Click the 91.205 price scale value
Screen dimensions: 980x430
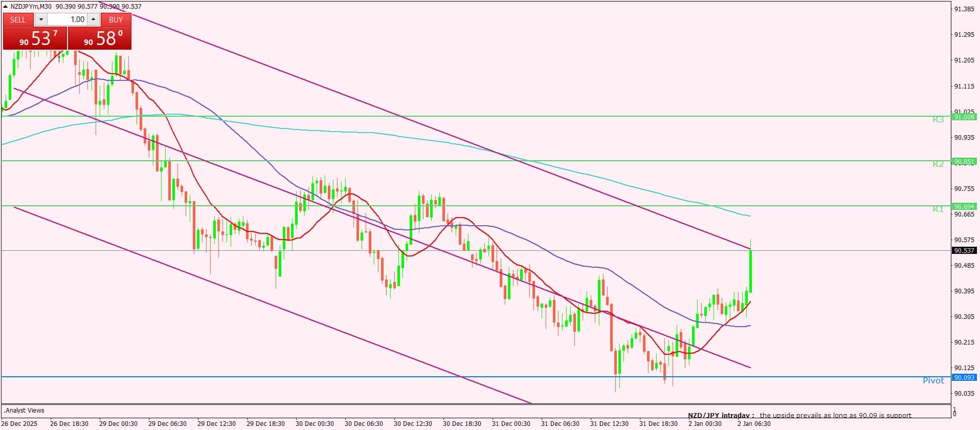964,60
